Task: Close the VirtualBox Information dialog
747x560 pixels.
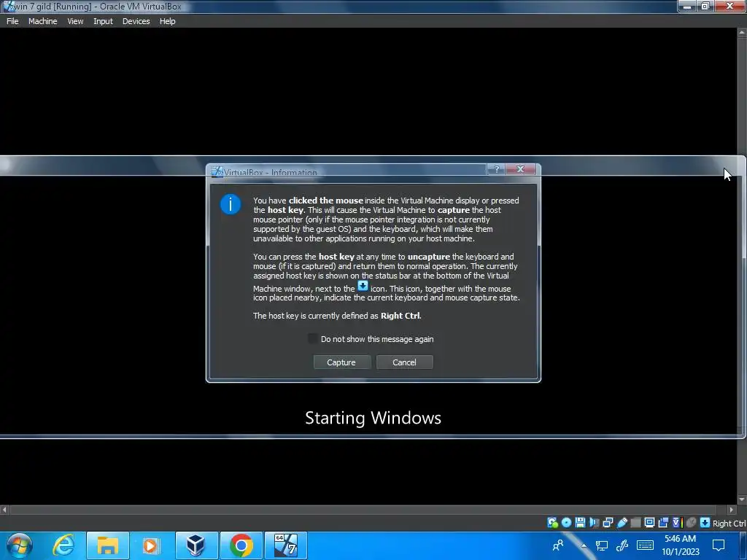Action: pyautogui.click(x=521, y=169)
